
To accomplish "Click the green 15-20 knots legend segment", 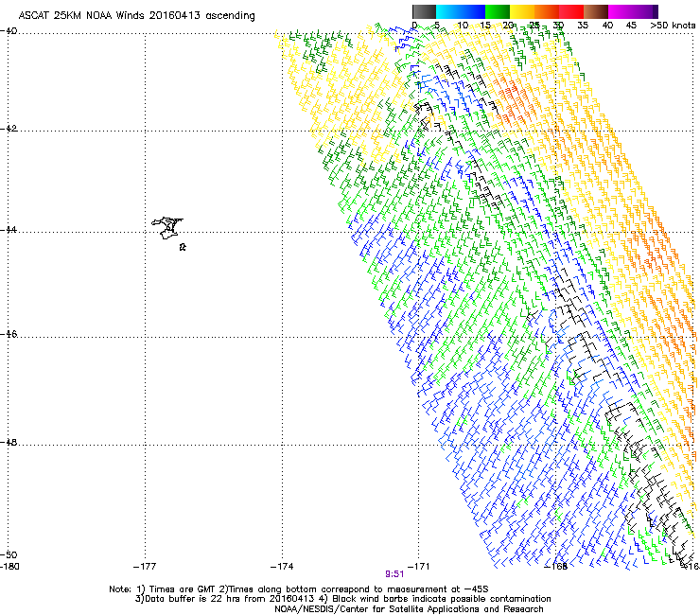I will (498, 11).
